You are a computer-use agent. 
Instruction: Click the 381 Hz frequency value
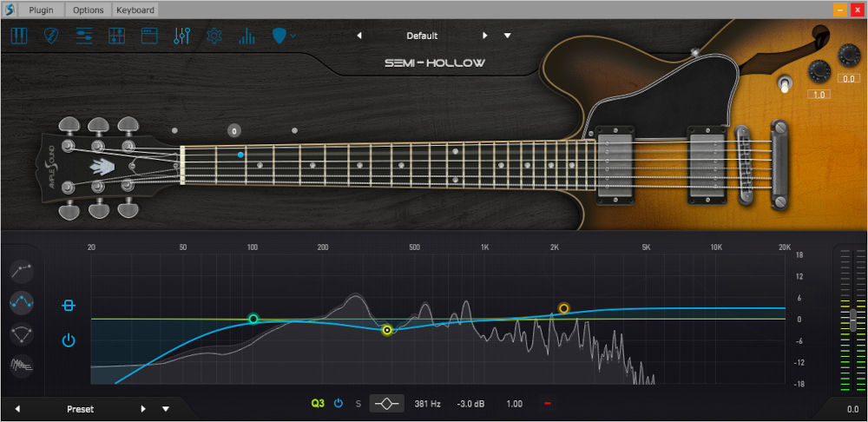point(427,404)
